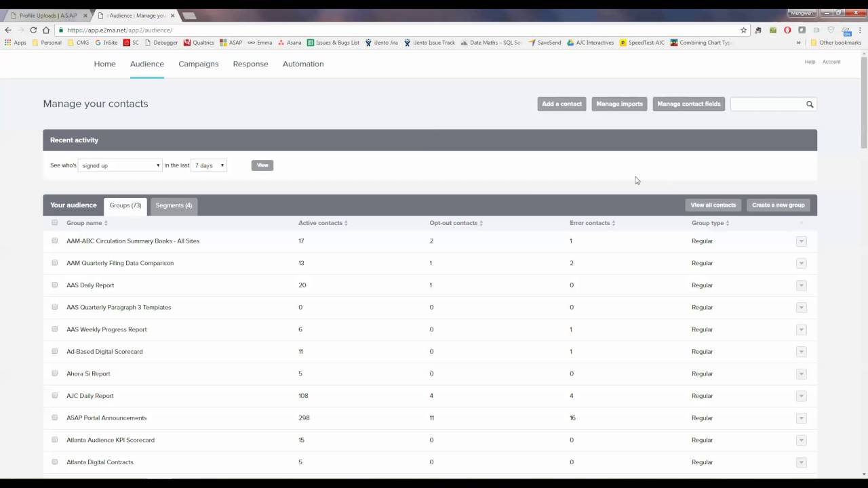Click View all contacts button

point(713,205)
